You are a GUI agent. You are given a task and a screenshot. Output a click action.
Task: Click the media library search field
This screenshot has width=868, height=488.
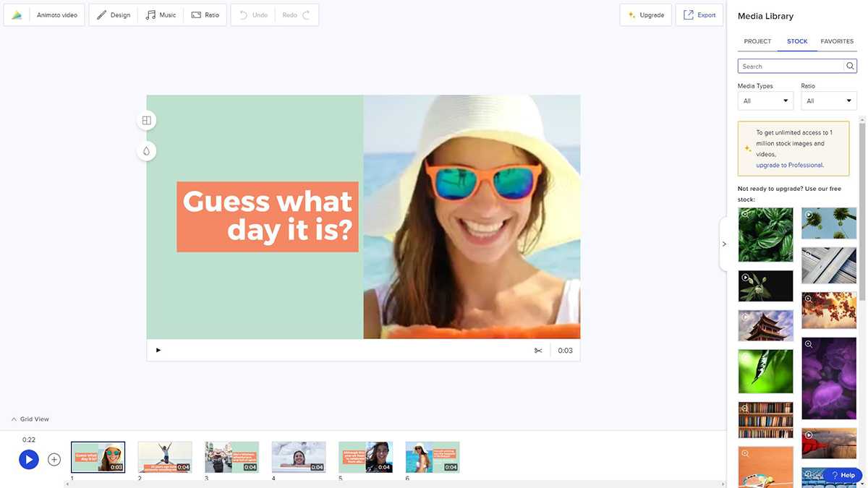(792, 66)
